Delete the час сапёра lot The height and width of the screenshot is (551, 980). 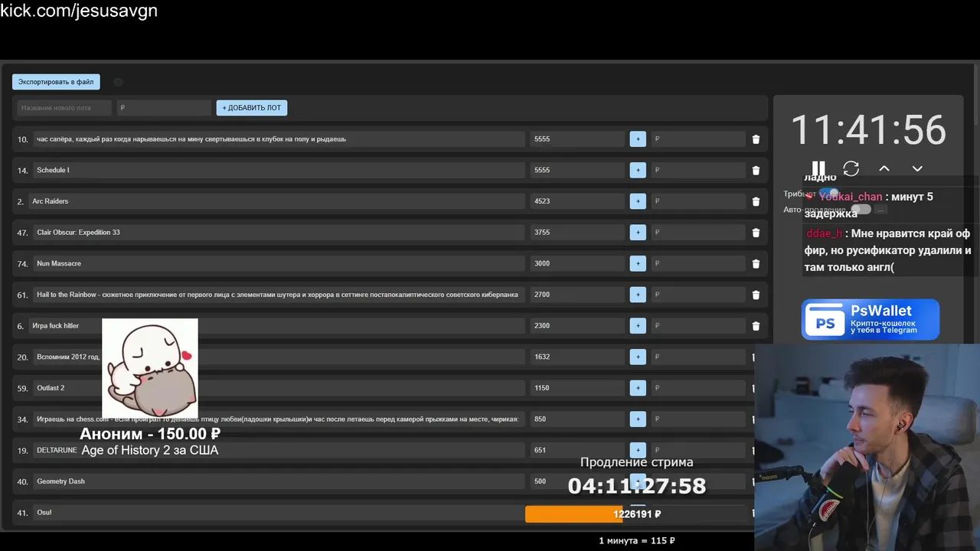coord(756,139)
